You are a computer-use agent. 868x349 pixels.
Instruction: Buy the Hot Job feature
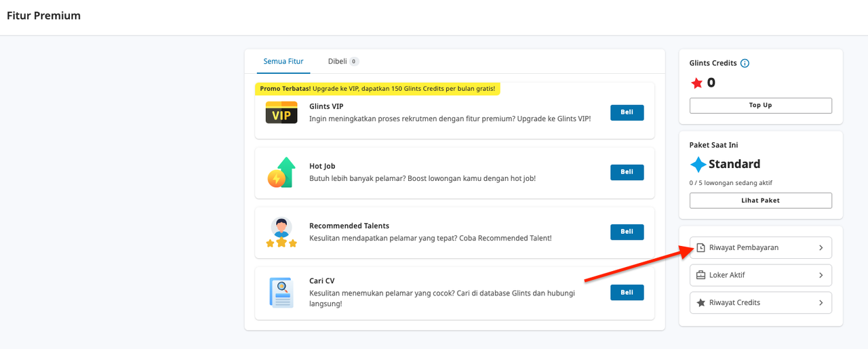627,172
